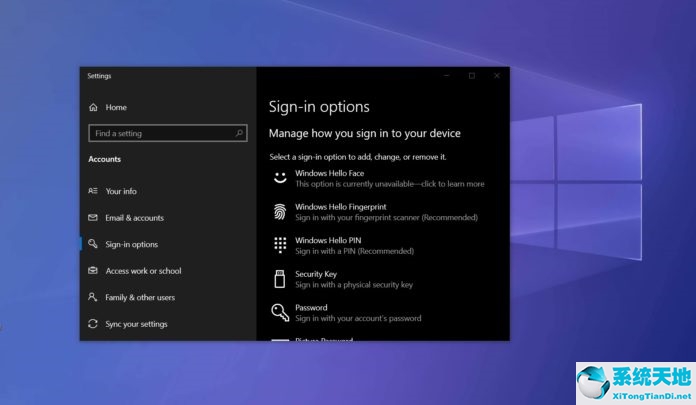
Task: Click the Password key icon
Action: coord(280,313)
